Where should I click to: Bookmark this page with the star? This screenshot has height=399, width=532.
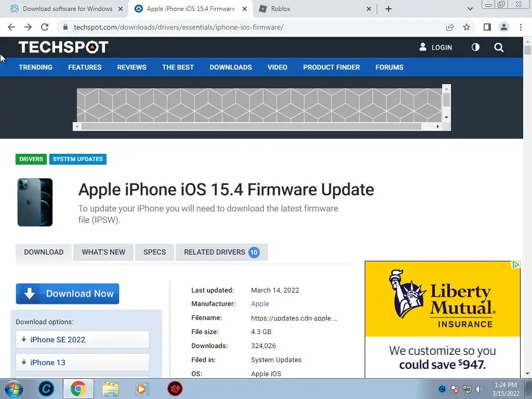(x=467, y=27)
